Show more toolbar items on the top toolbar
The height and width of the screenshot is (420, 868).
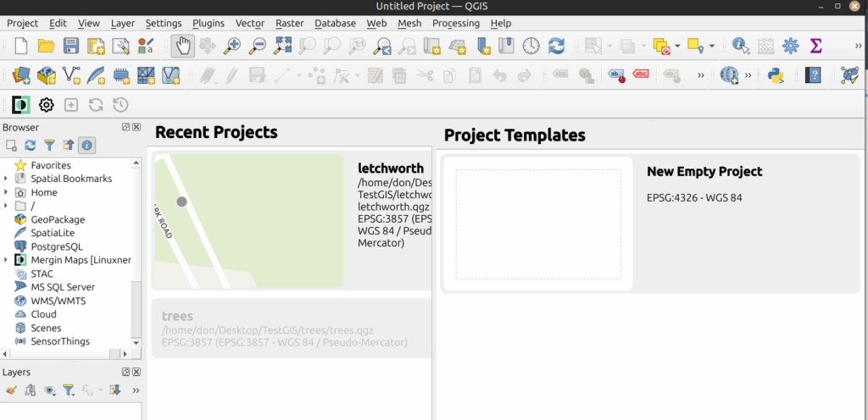859,46
